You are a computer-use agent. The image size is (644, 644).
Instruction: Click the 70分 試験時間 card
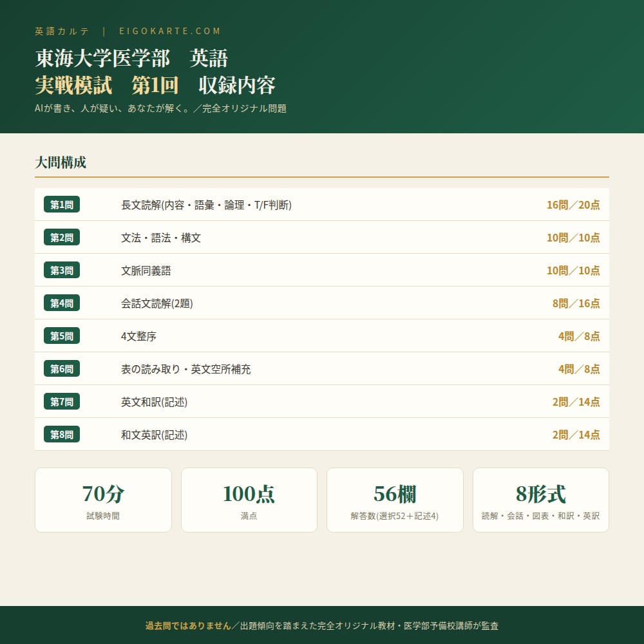pyautogui.click(x=103, y=500)
